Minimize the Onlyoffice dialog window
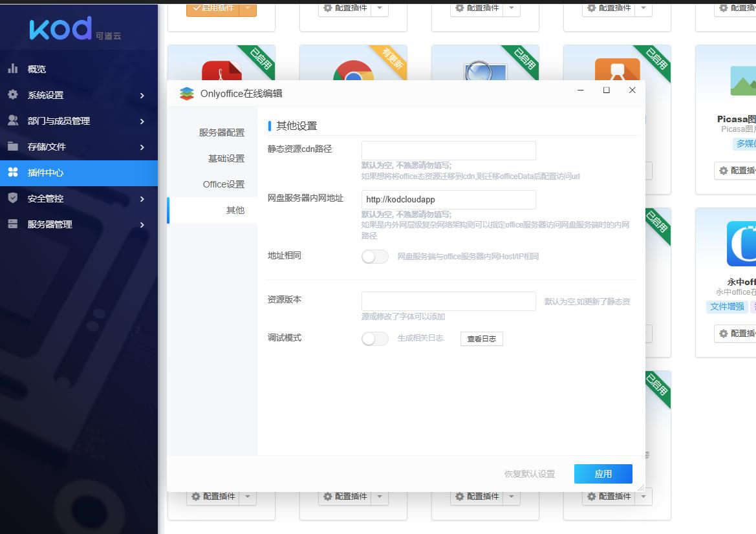 [x=581, y=90]
